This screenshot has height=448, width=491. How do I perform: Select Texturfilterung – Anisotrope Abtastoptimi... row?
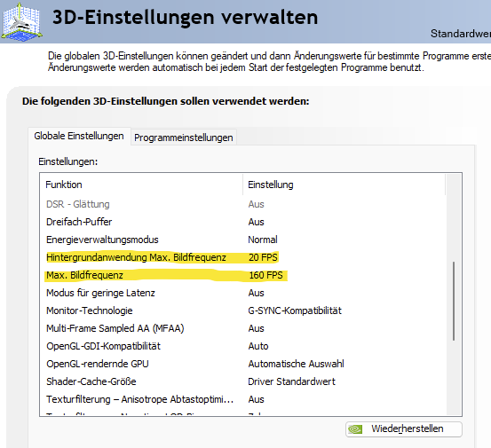[x=242, y=399]
